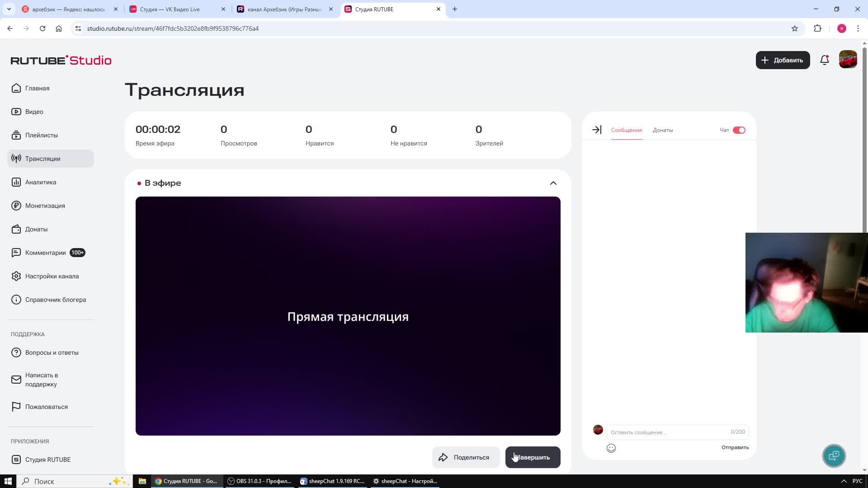Open OBS from the taskbar
Image resolution: width=868 pixels, height=488 pixels.
click(x=260, y=481)
